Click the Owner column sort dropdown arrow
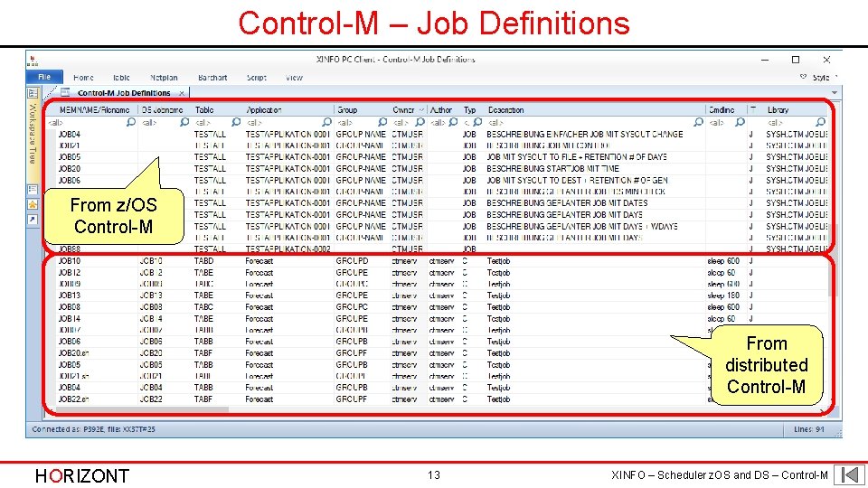This screenshot has height=488, width=868. [x=421, y=109]
